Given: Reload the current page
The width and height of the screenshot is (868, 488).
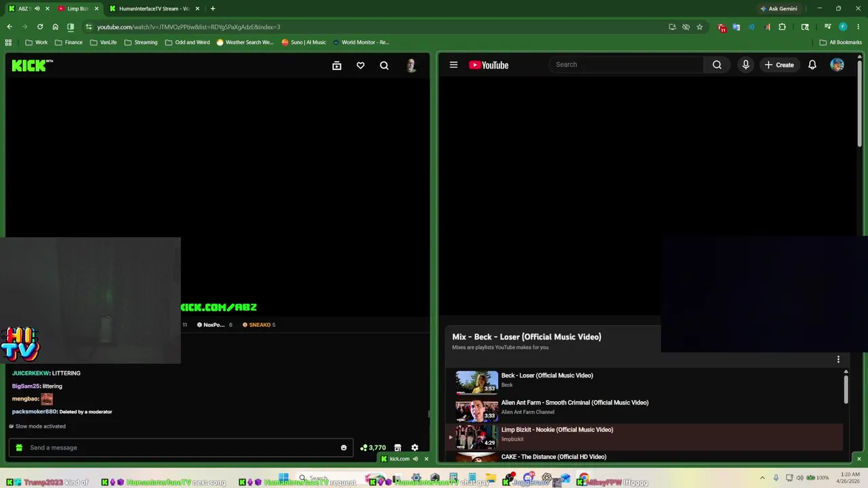Looking at the screenshot, I should [40, 27].
